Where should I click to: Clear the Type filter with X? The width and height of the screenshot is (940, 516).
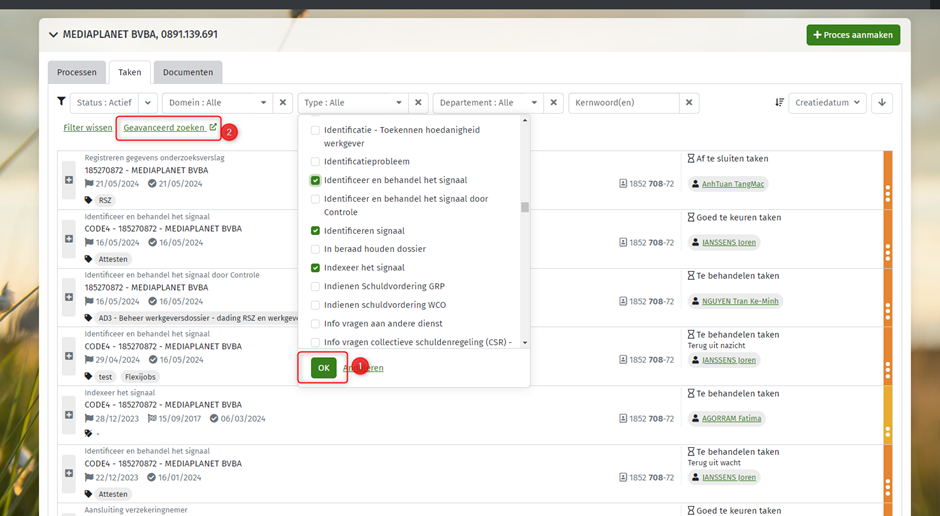click(418, 102)
